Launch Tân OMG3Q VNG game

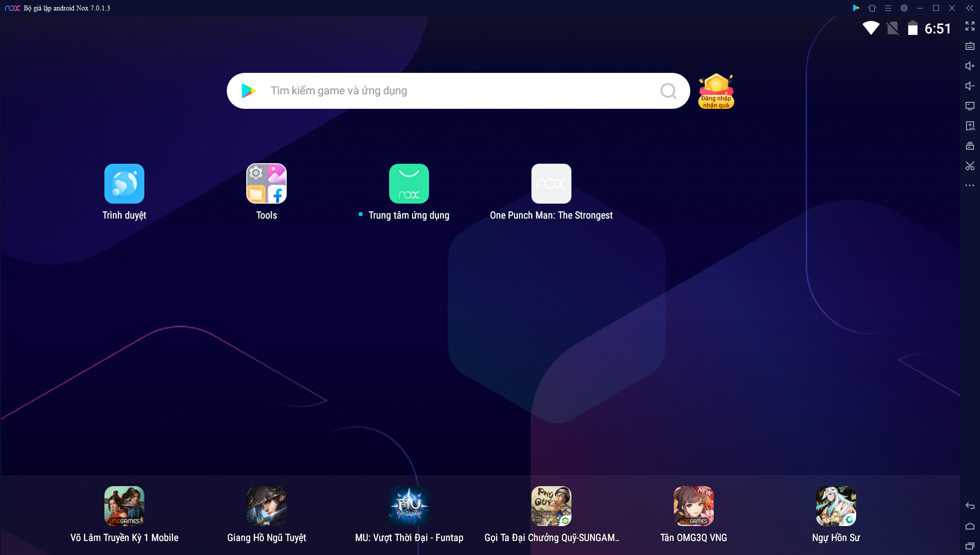click(694, 506)
